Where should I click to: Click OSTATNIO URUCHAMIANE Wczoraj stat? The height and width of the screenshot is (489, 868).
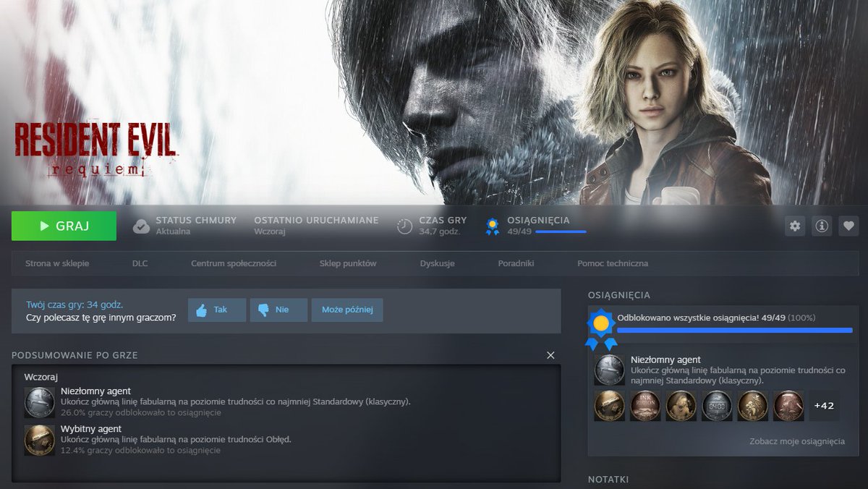[316, 226]
